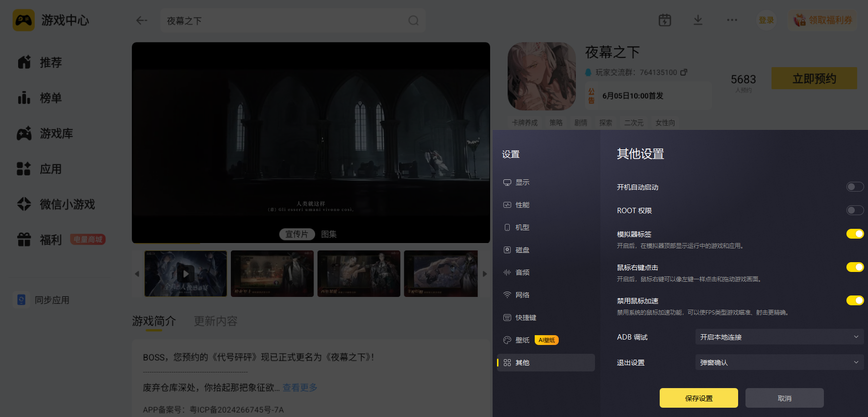
Task: Go back with the left arrow icon
Action: (142, 21)
